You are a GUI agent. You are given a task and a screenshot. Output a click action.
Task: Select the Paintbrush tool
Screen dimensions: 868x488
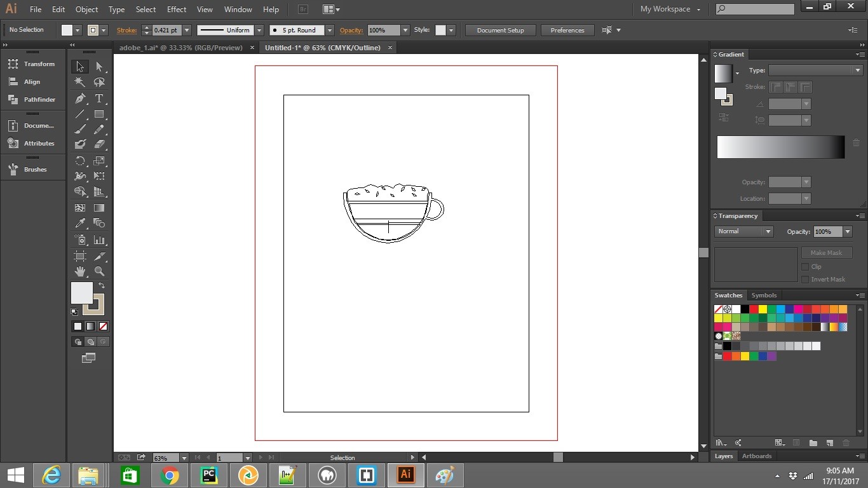tap(80, 130)
